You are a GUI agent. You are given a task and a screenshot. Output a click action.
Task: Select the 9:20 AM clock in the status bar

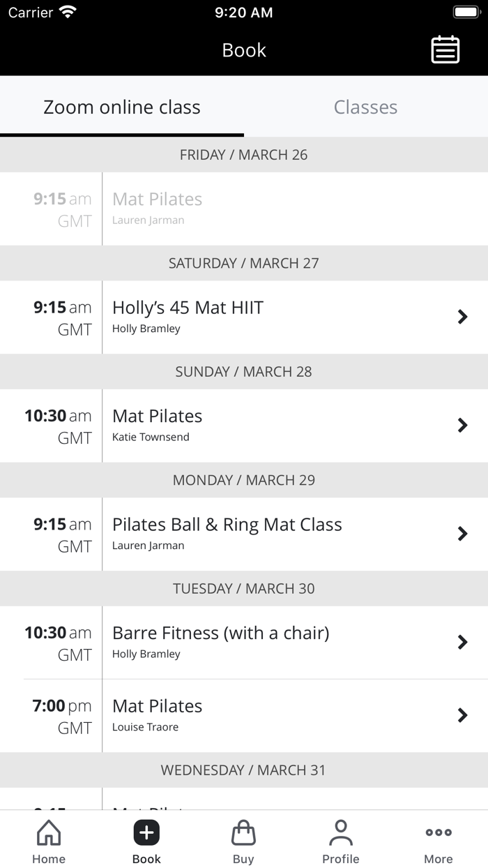pos(243,12)
